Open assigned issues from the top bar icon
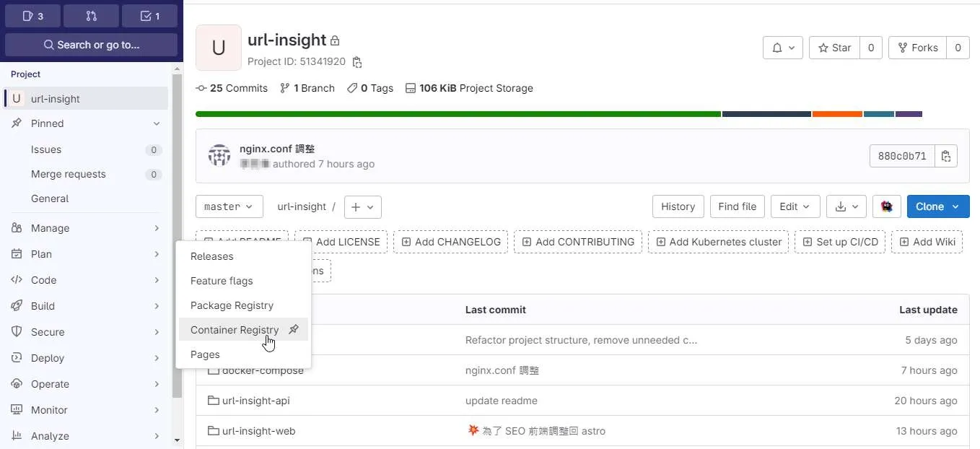 point(32,15)
